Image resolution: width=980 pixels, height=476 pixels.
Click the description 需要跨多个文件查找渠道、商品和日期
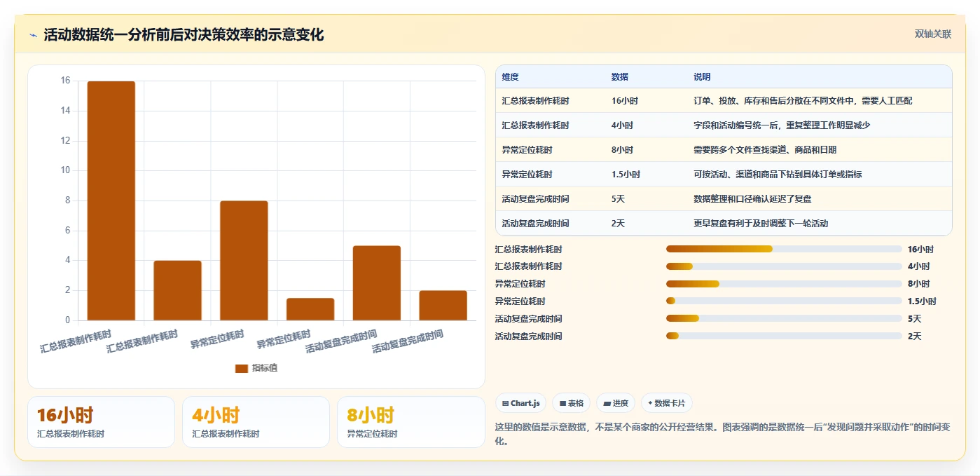pos(765,150)
